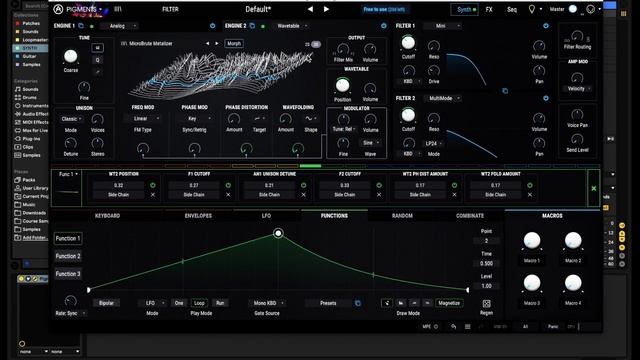Set Play Mode to Run
Image resolution: width=640 pixels, height=360 pixels.
tap(220, 303)
